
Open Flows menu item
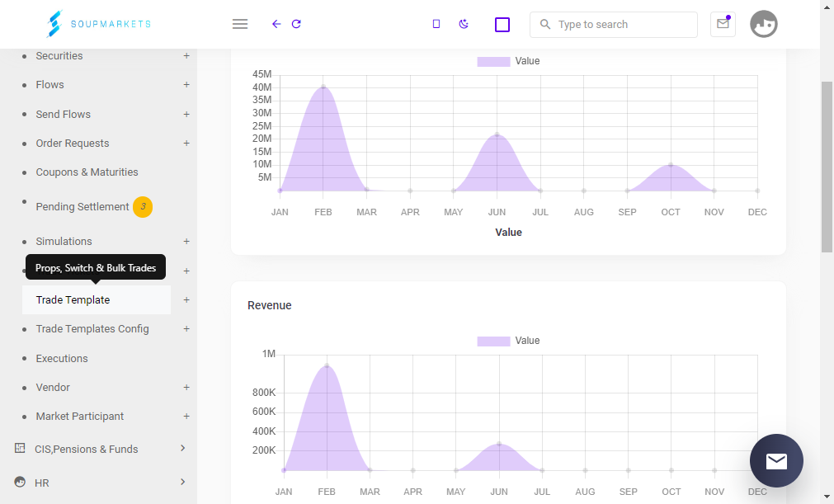(x=49, y=84)
